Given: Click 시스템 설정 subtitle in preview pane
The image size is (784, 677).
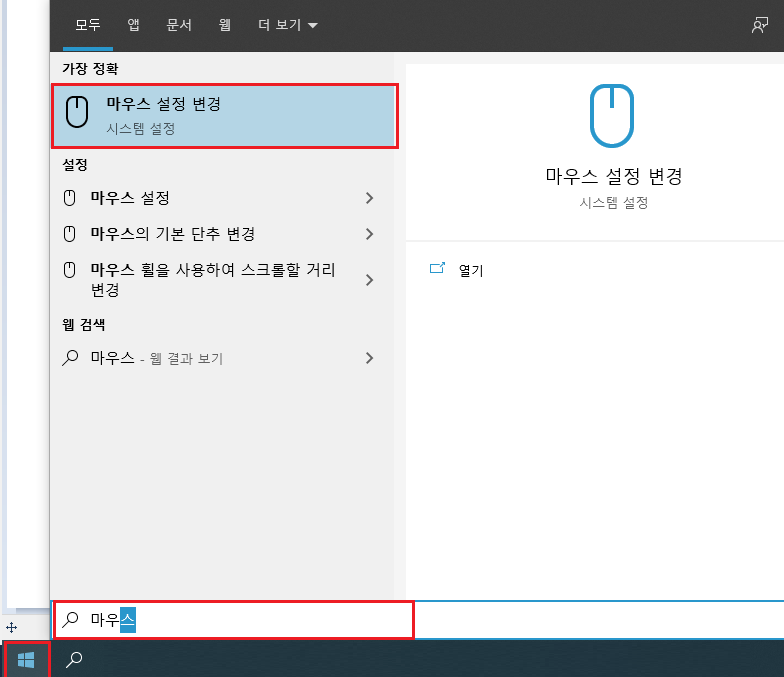Looking at the screenshot, I should (x=614, y=203).
